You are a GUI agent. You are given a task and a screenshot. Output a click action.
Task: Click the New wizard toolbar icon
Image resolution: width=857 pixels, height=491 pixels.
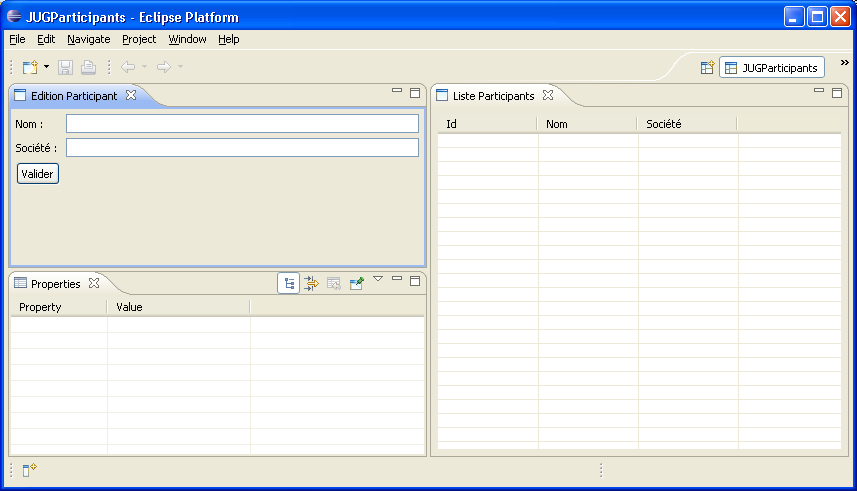30,67
